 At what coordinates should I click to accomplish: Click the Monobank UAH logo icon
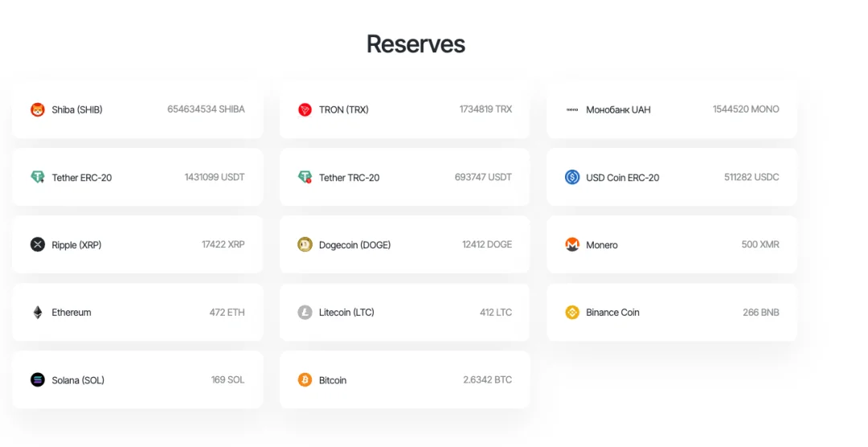(x=572, y=109)
